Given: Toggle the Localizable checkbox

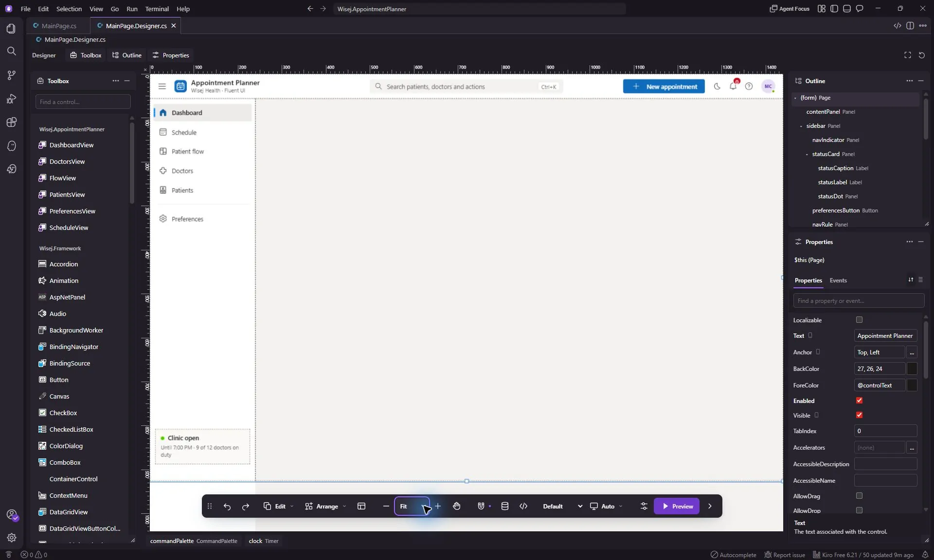Looking at the screenshot, I should [x=859, y=319].
